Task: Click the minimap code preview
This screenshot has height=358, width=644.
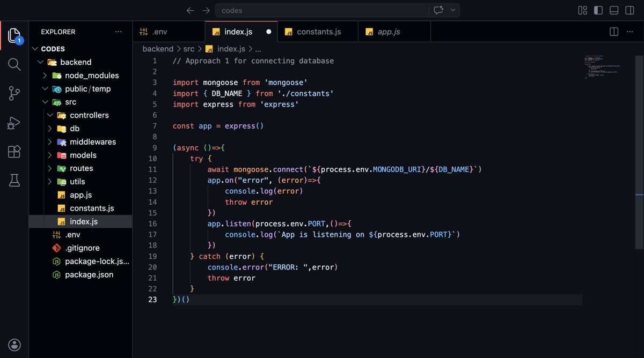Action: pyautogui.click(x=603, y=67)
